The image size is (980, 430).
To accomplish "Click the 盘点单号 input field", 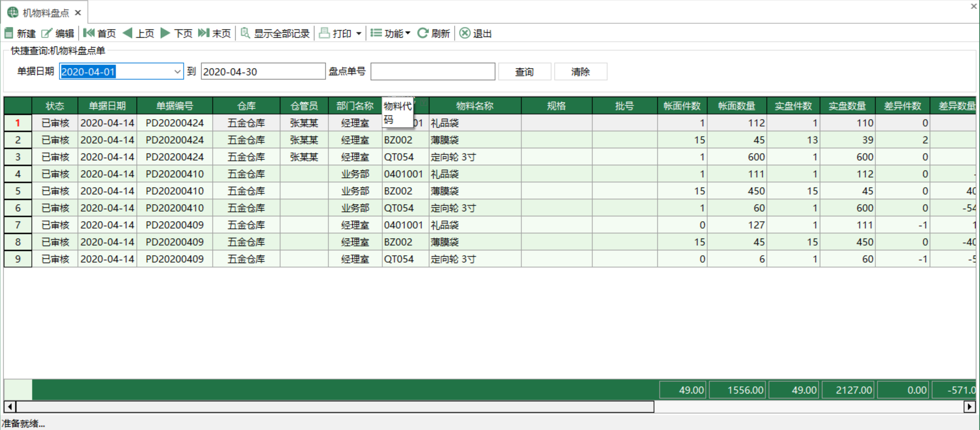I will coord(433,72).
